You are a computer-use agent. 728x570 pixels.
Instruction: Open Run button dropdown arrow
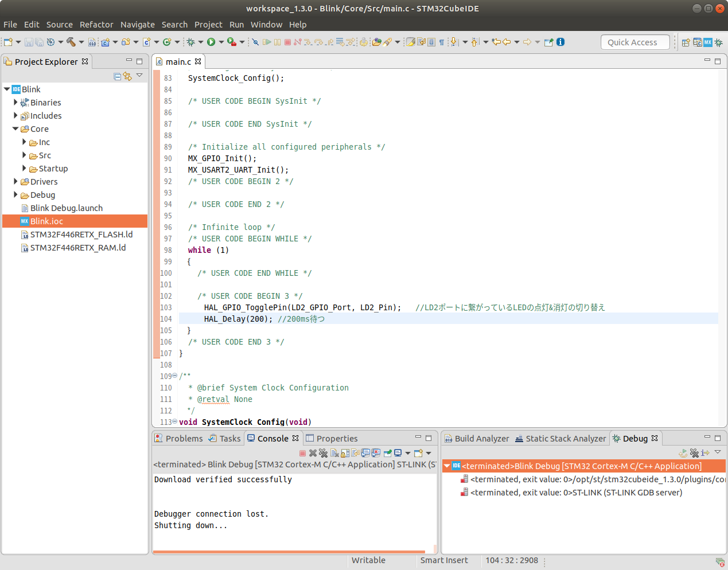(x=221, y=42)
